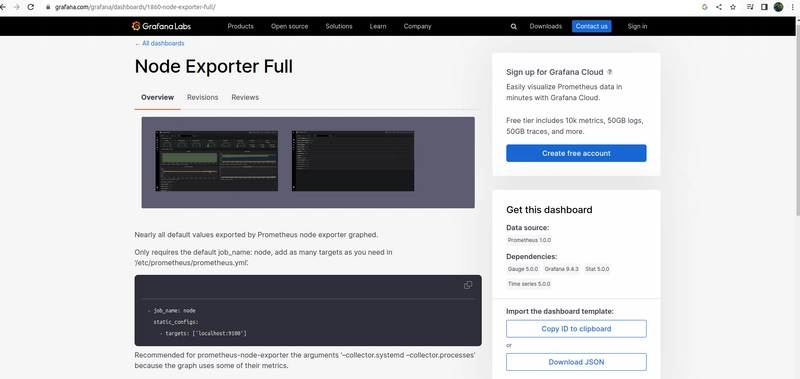Open the Chrome profile avatar
The width and height of the screenshot is (800, 379).
pyautogui.click(x=778, y=7)
